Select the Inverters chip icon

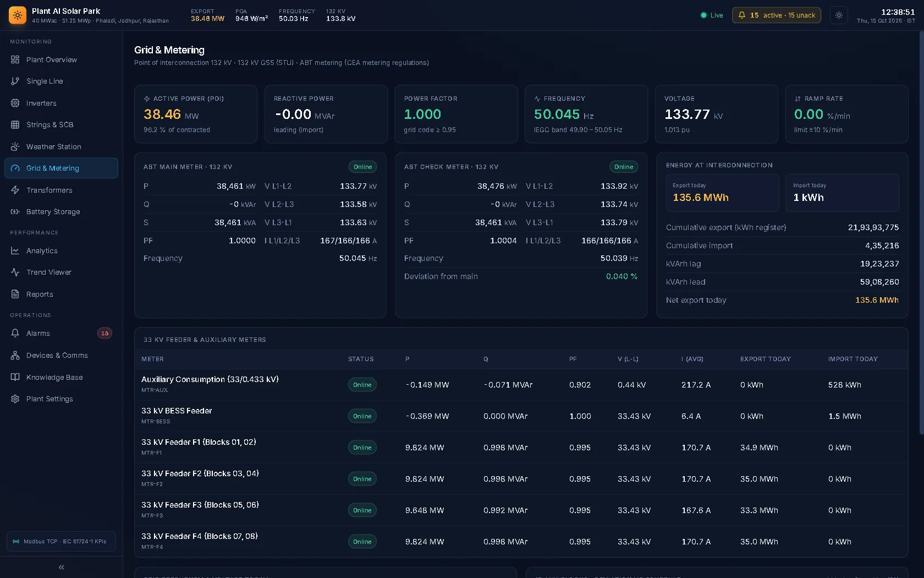pyautogui.click(x=15, y=103)
